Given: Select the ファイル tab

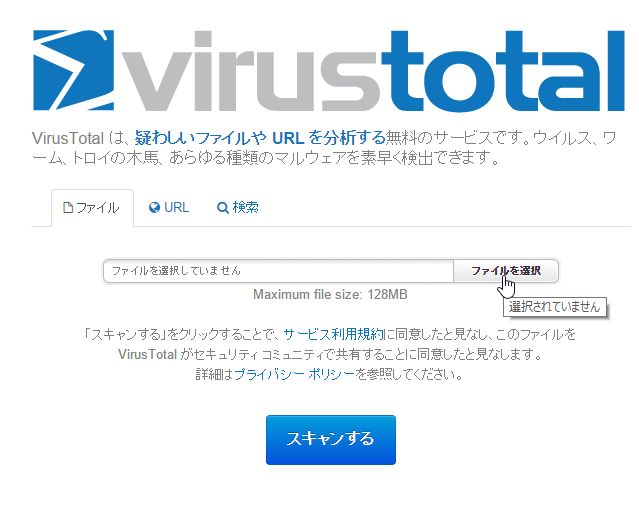Looking at the screenshot, I should (x=92, y=208).
